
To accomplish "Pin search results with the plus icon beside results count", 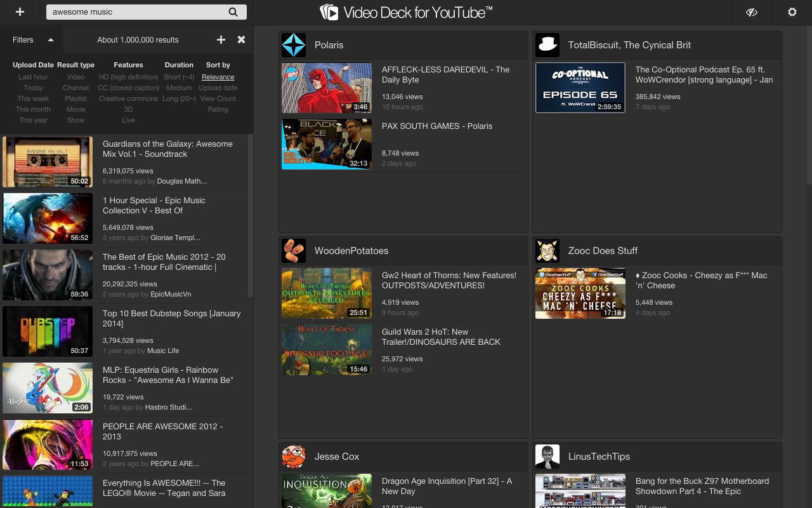I will tap(221, 39).
